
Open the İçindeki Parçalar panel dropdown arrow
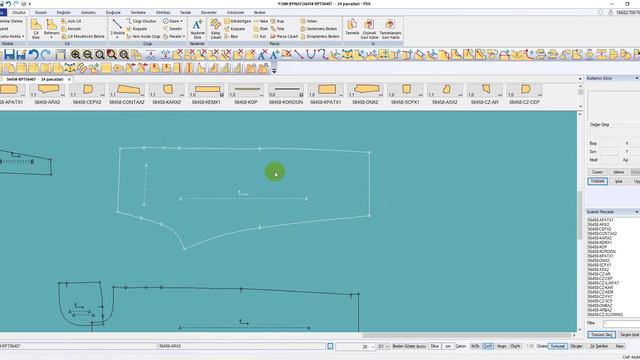click(x=636, y=212)
